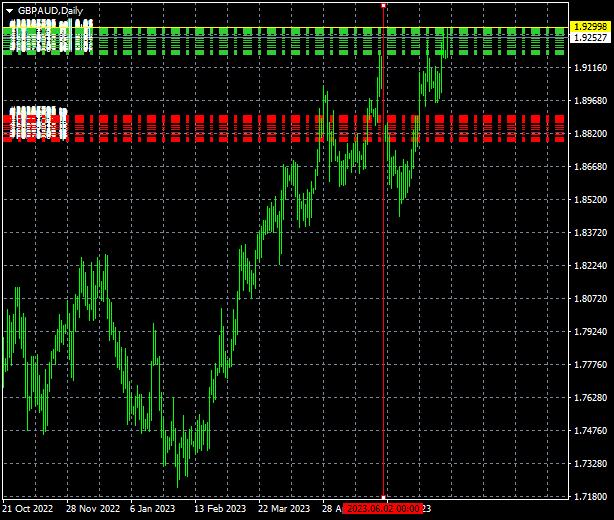Screen dimensions: 614x520
Task: Click the 1.71800 price scale value
Action: click(590, 497)
